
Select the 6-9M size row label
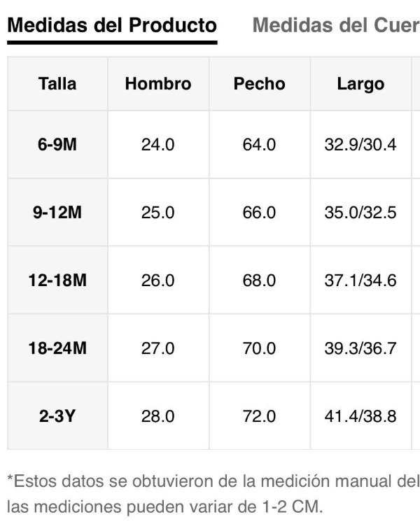[57, 144]
